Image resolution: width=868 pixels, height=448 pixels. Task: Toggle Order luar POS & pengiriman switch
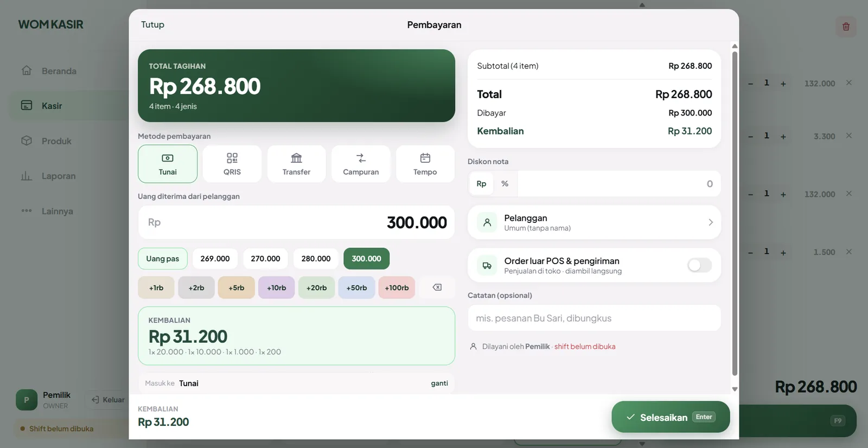(699, 265)
